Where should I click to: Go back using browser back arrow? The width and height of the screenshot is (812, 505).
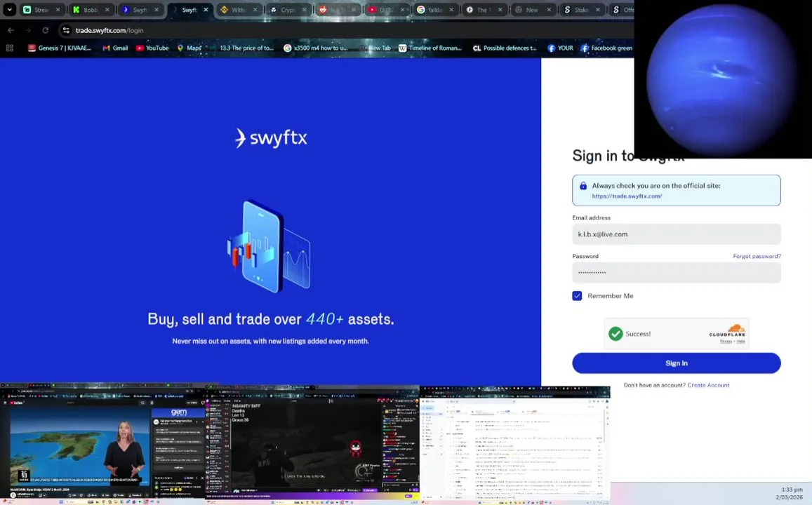pos(11,31)
